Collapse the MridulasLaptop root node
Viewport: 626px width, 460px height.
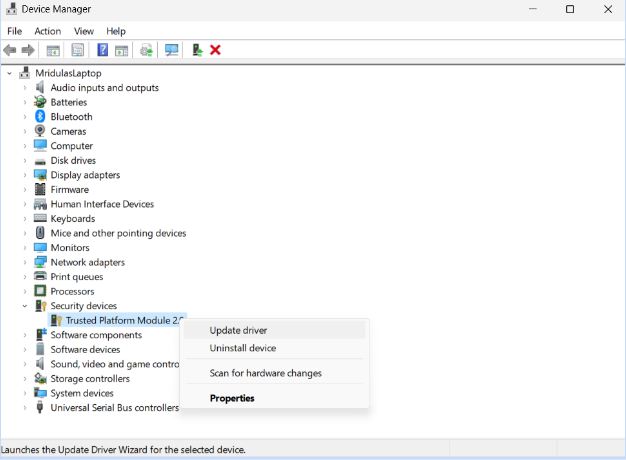click(10, 73)
